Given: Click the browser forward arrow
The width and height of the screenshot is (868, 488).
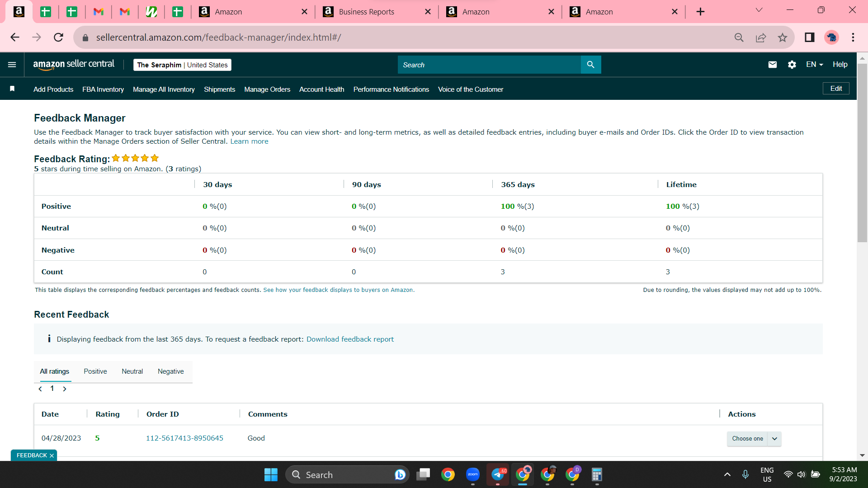Looking at the screenshot, I should pos(37,38).
